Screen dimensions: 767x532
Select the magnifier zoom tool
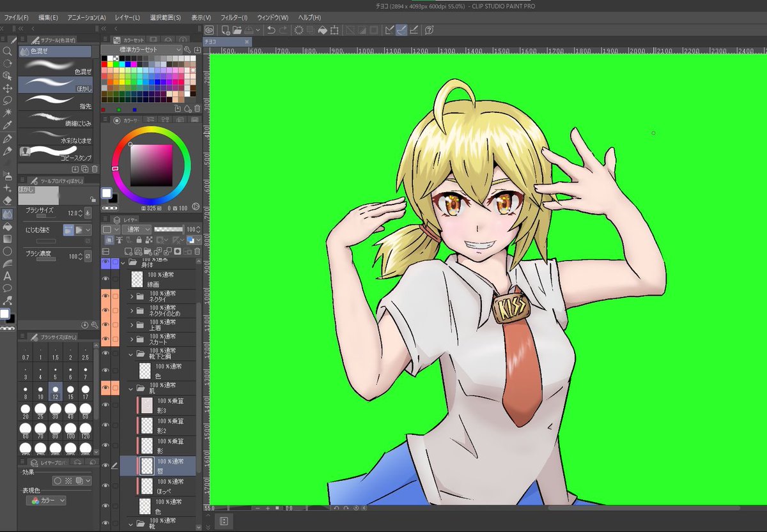coord(7,51)
